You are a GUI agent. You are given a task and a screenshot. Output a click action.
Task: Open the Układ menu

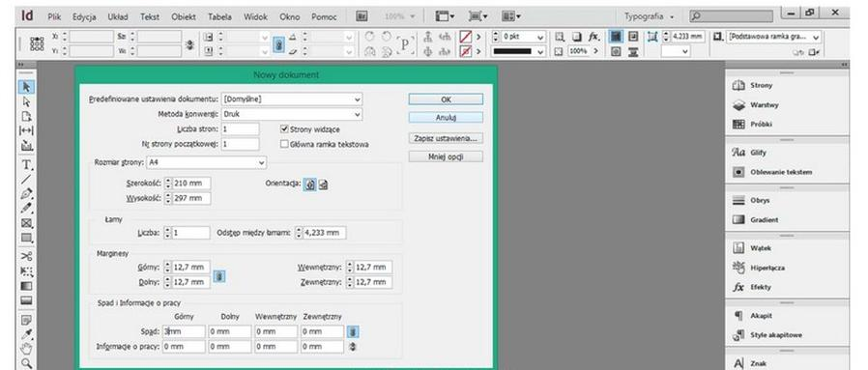coord(117,16)
